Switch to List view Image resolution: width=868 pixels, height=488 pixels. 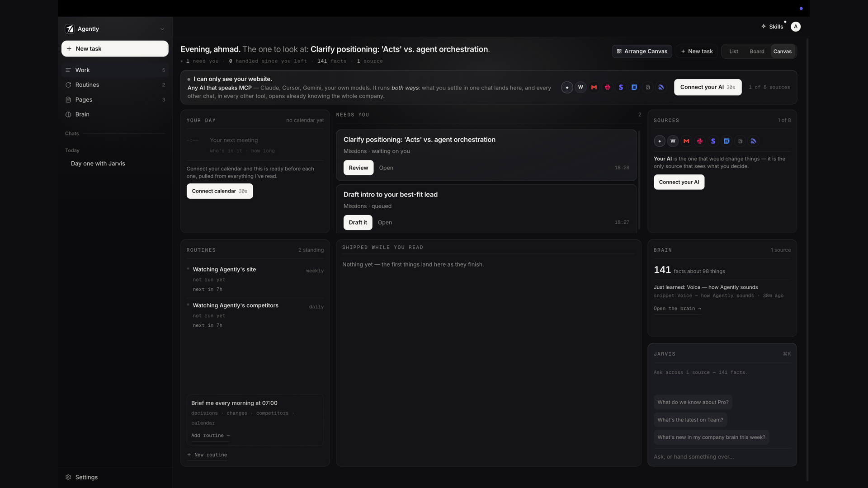733,52
